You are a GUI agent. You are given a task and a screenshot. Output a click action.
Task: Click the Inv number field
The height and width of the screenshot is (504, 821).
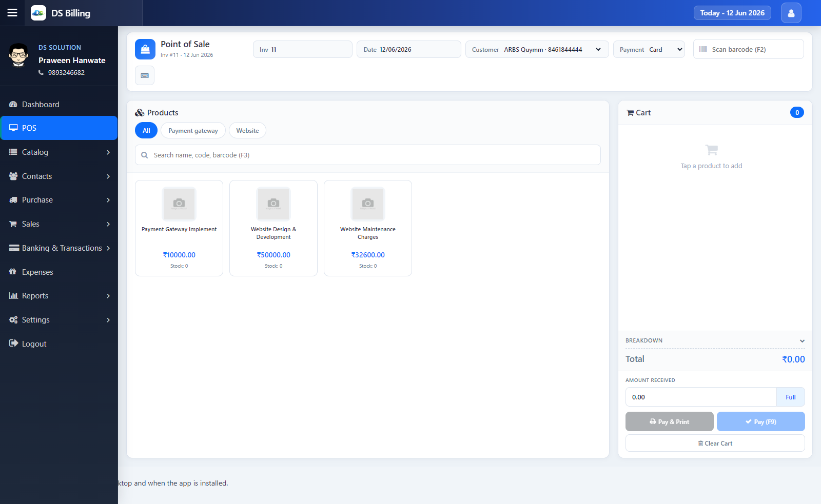coord(303,49)
